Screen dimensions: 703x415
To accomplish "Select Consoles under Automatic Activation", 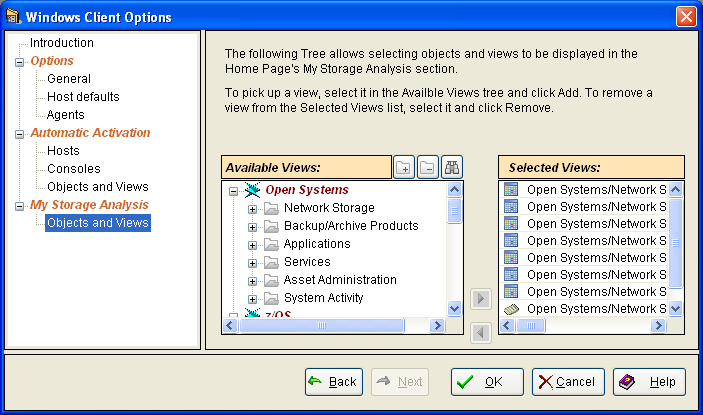I will click(74, 169).
